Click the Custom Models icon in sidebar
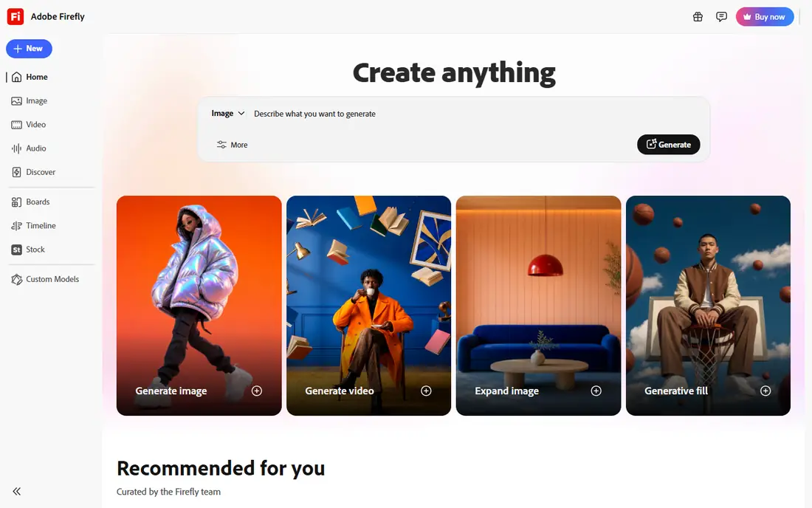 tap(16, 280)
